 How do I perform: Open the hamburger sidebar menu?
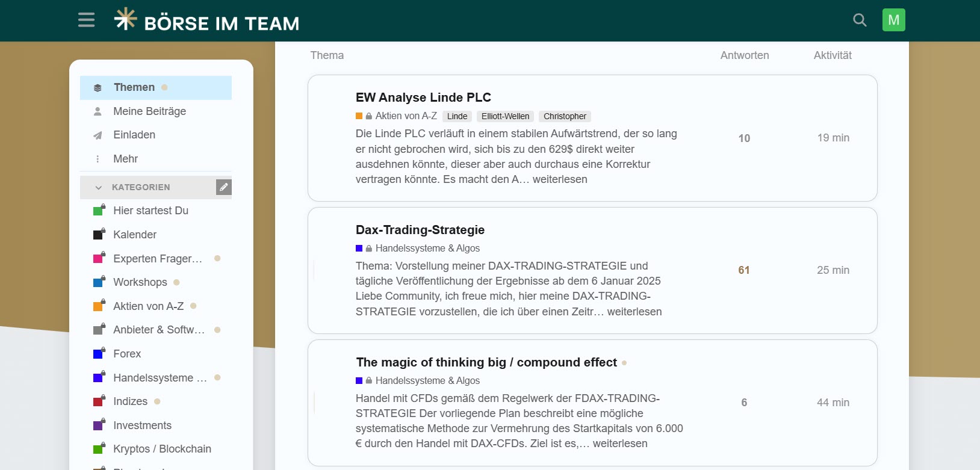pyautogui.click(x=86, y=20)
